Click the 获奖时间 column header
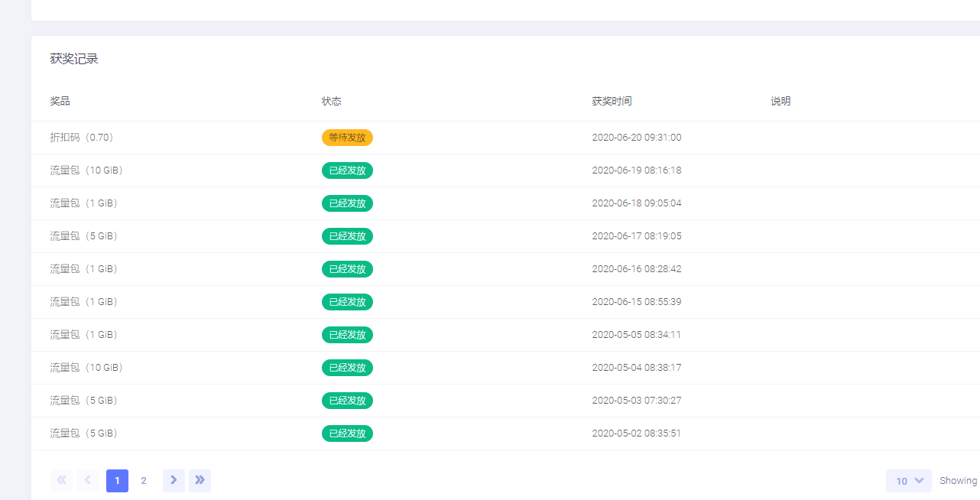Screen dimensions: 980x500 (612, 101)
